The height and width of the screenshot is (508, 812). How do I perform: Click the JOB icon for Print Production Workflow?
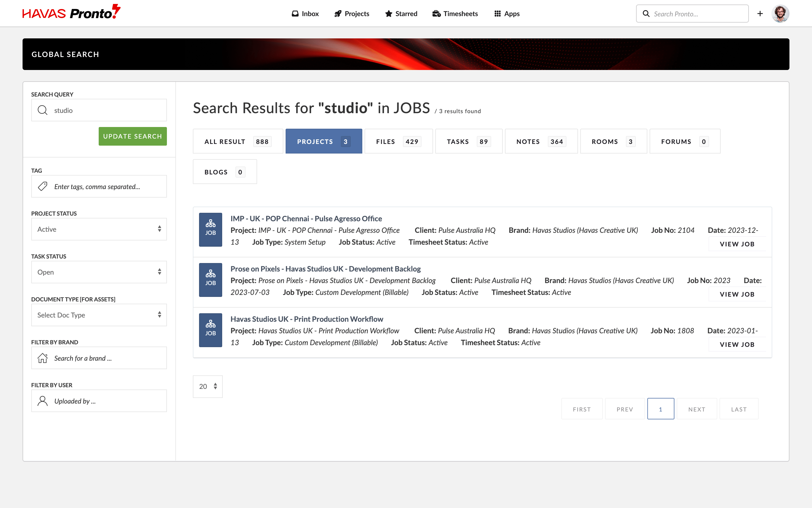coord(210,330)
